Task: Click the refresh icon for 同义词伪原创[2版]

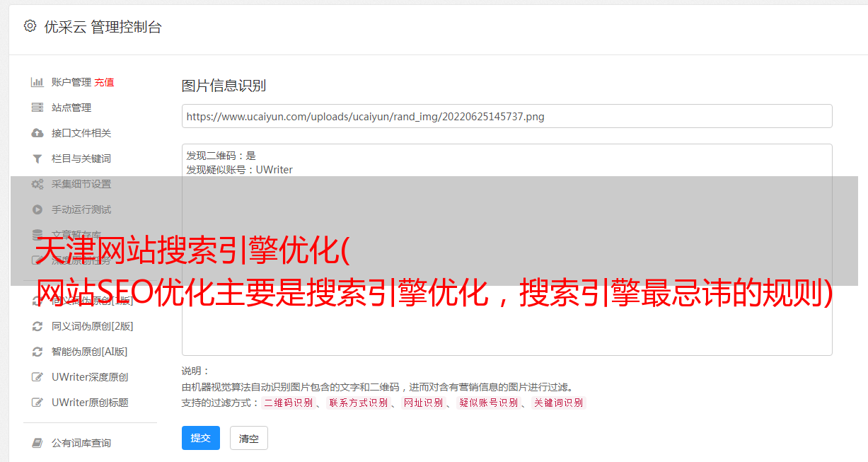Action: (x=37, y=326)
